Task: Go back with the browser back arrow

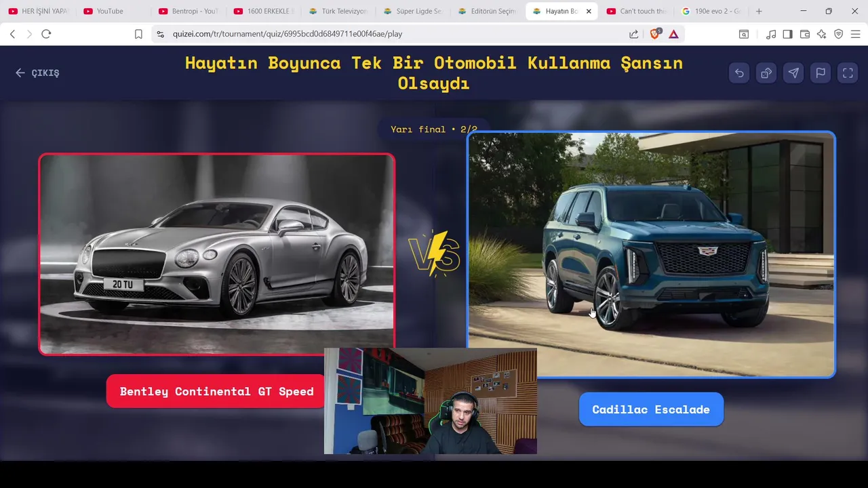Action: click(x=12, y=34)
